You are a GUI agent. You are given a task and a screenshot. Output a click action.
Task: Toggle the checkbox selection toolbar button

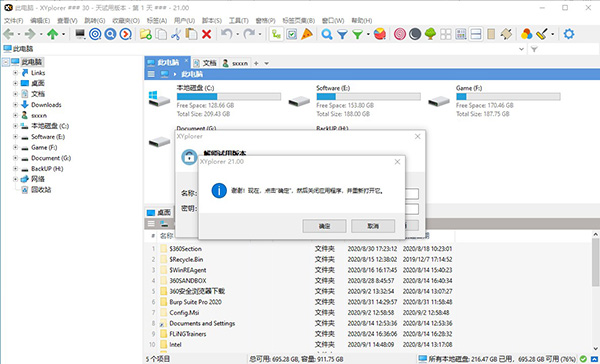292,34
